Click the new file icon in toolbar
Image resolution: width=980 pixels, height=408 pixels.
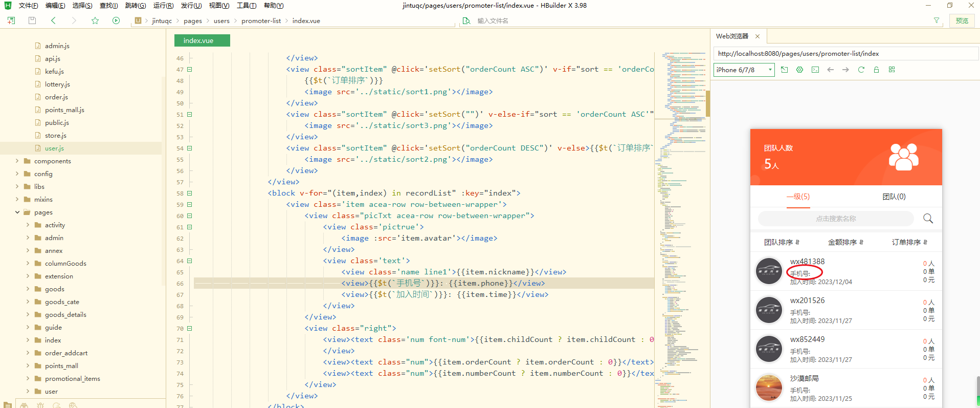click(11, 20)
